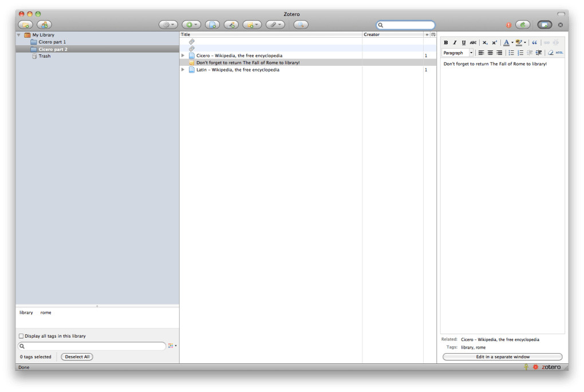Image resolution: width=584 pixels, height=392 pixels.
Task: Open the New Item green plus menu
Action: point(191,25)
